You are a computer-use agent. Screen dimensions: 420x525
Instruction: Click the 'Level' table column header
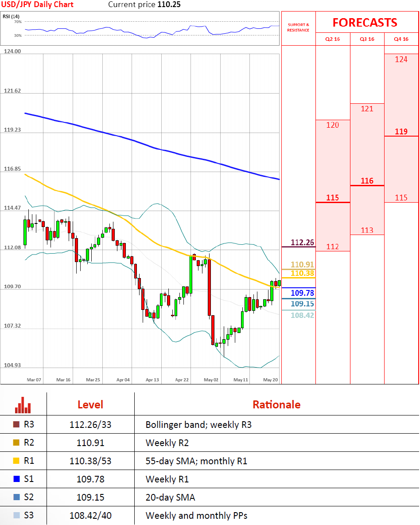[90, 404]
